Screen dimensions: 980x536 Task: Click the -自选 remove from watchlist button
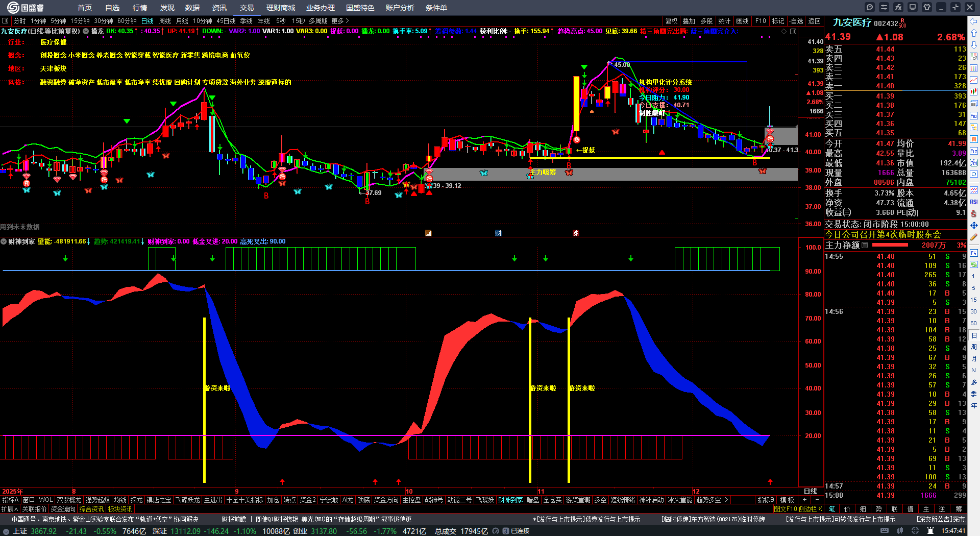point(796,21)
